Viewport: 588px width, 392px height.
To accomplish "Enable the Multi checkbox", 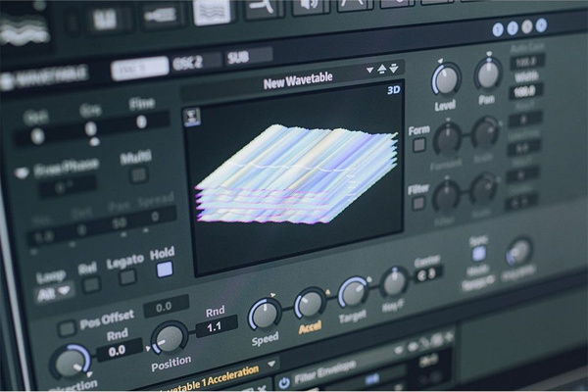I will tap(138, 174).
